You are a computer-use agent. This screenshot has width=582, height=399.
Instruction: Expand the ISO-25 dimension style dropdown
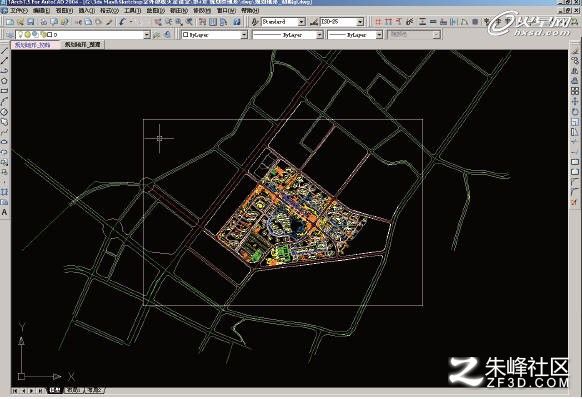[360, 22]
